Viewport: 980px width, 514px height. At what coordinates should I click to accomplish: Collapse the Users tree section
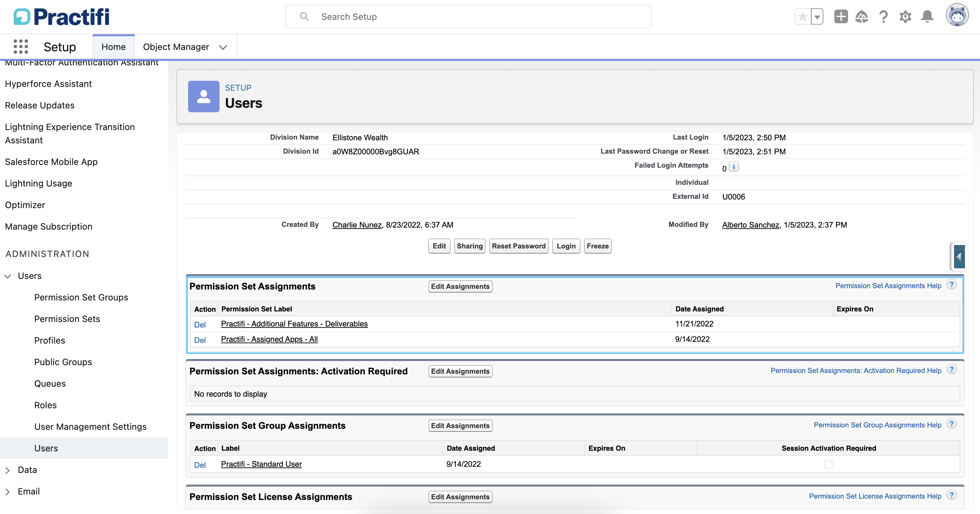(8, 276)
